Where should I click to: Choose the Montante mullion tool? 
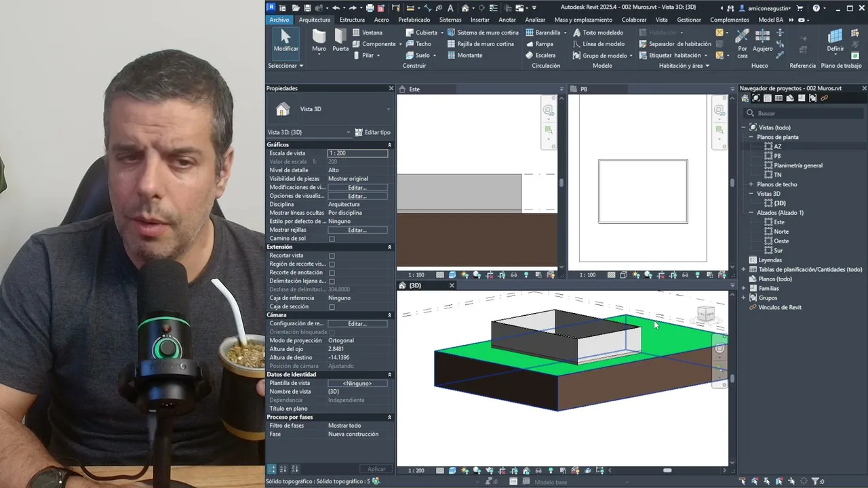465,56
